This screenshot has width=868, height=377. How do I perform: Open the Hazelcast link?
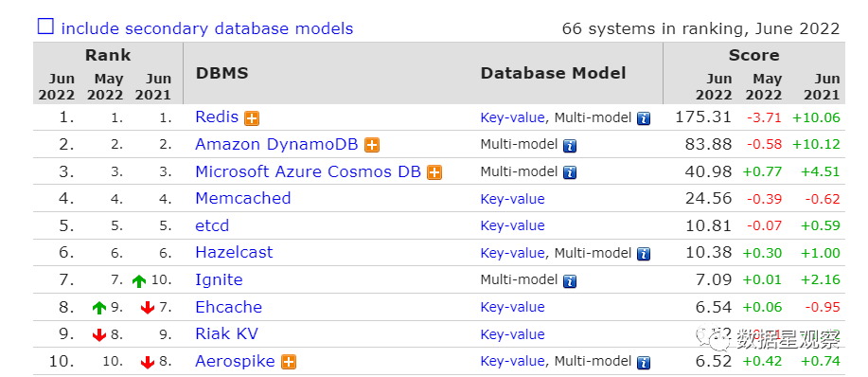coord(234,253)
